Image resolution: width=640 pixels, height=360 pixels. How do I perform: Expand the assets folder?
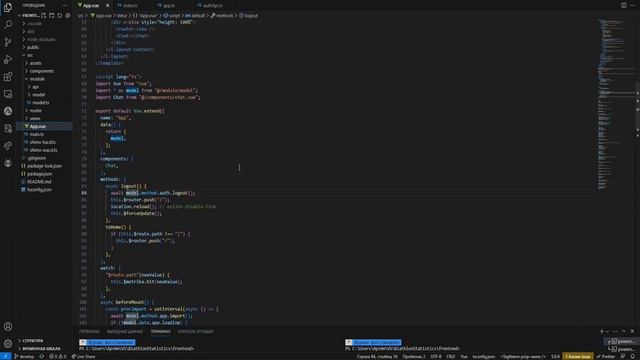coord(45,63)
